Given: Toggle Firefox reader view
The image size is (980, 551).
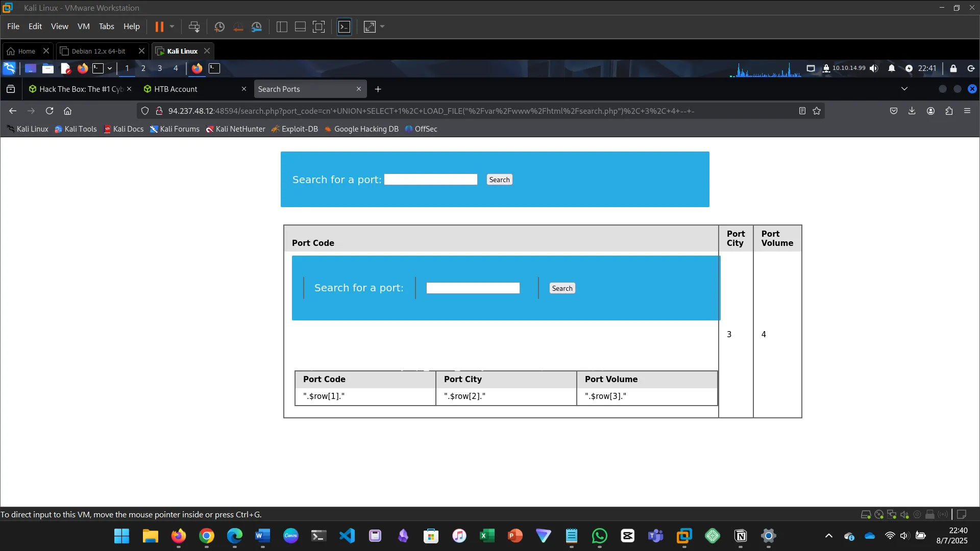Looking at the screenshot, I should [802, 111].
